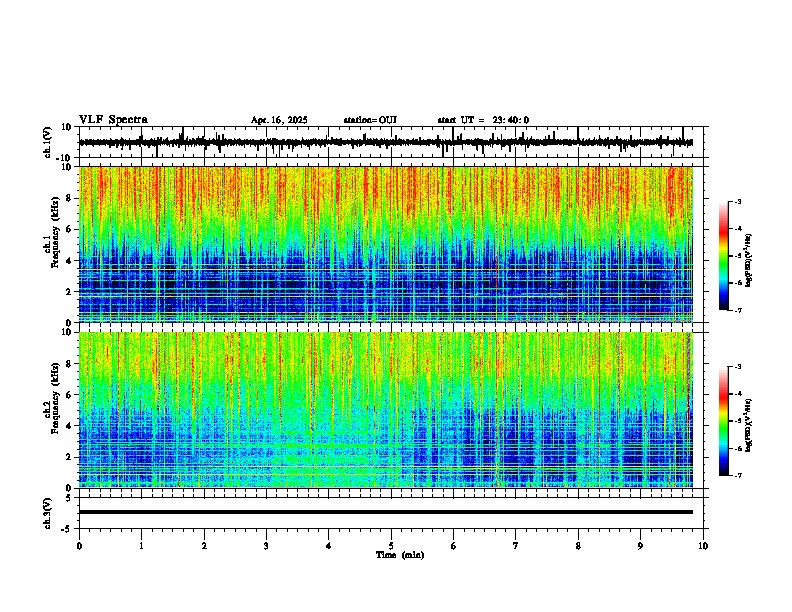Click the ch.1 color bar log(PSD) label
This screenshot has height=612, width=792.
click(748, 261)
